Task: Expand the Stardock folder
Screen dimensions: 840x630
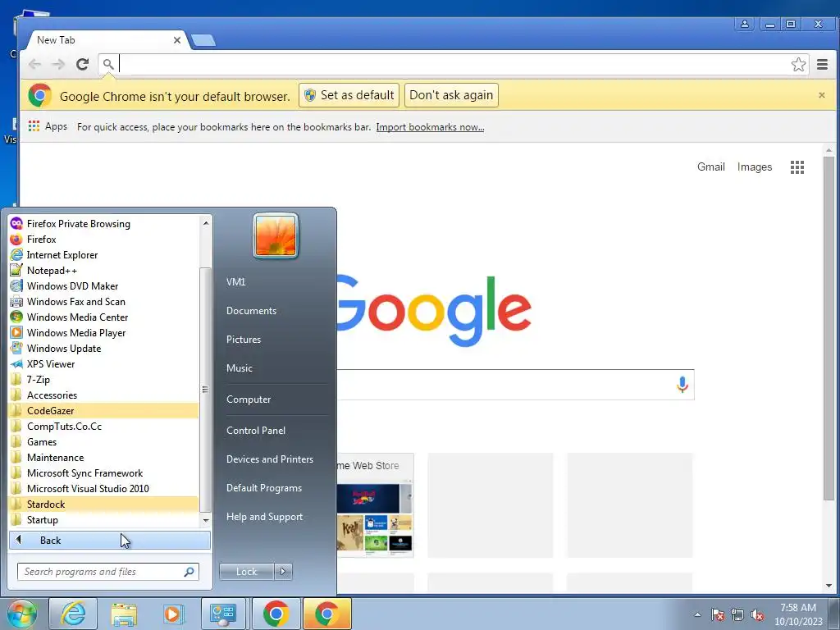Action: point(103,504)
